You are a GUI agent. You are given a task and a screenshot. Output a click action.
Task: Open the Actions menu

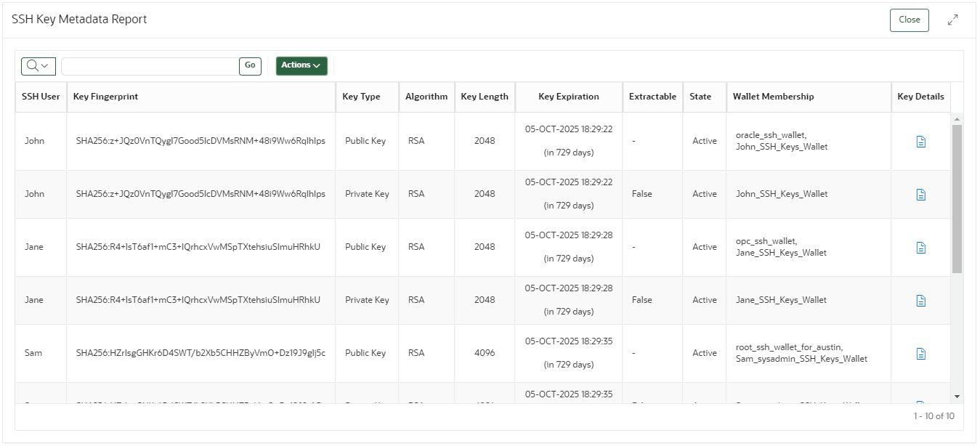301,65
